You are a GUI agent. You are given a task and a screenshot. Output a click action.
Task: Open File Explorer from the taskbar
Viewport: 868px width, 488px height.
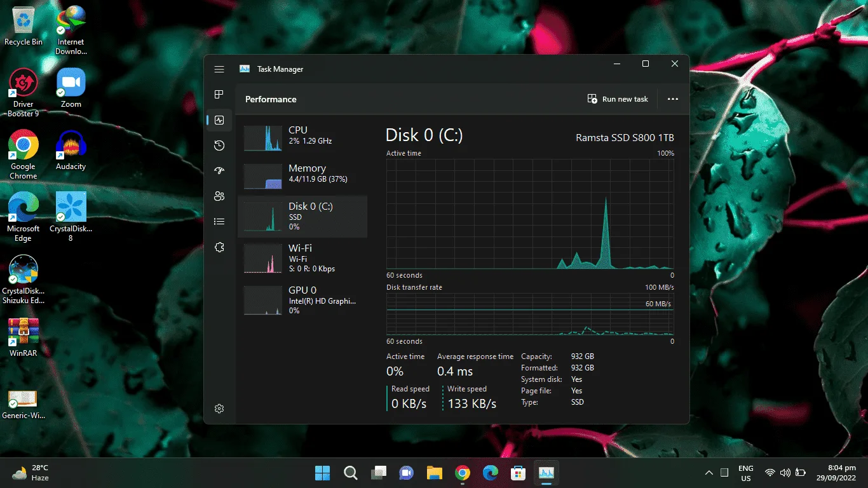(435, 473)
